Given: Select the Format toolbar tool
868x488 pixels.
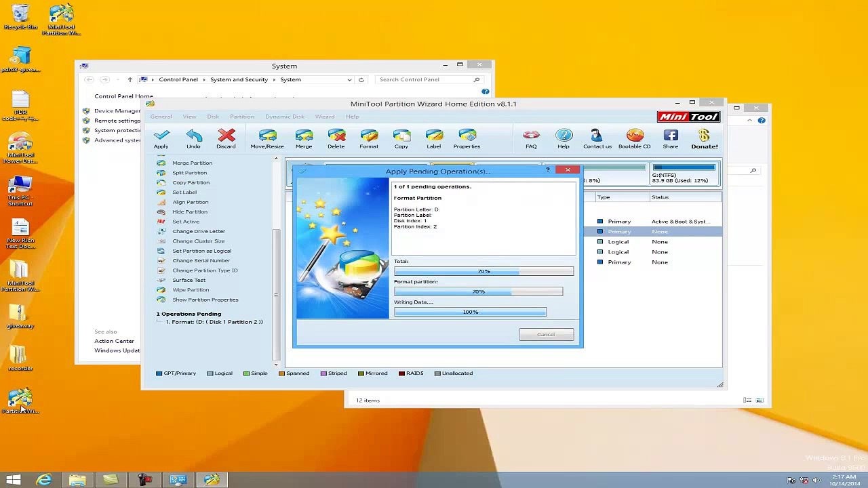Looking at the screenshot, I should click(x=369, y=138).
